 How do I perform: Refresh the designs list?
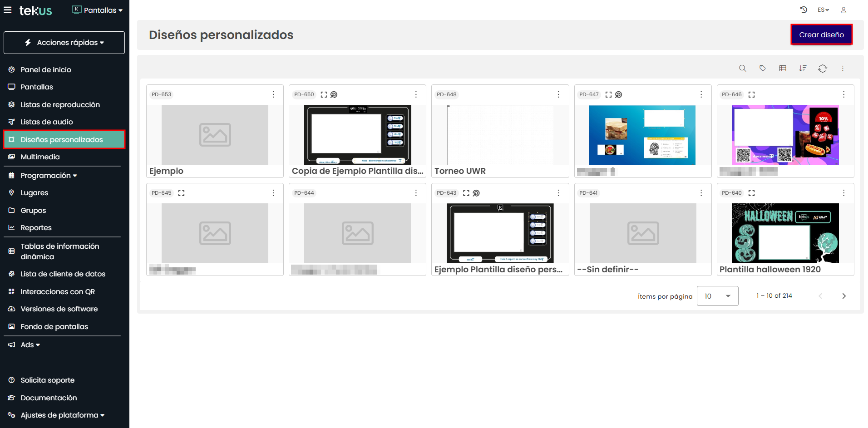pyautogui.click(x=822, y=68)
